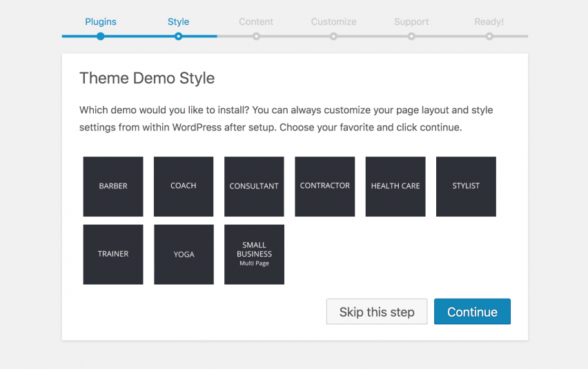Pick the Consultant demo tile

pos(254,186)
